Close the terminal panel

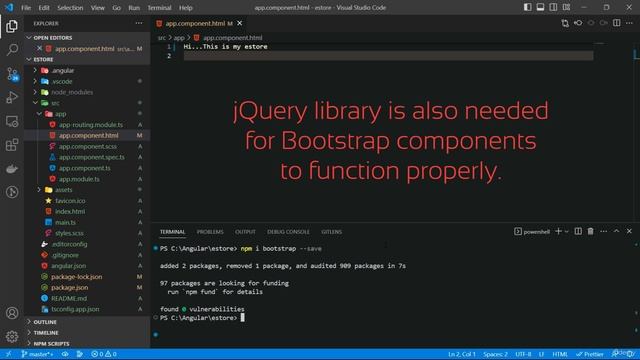[x=629, y=231]
